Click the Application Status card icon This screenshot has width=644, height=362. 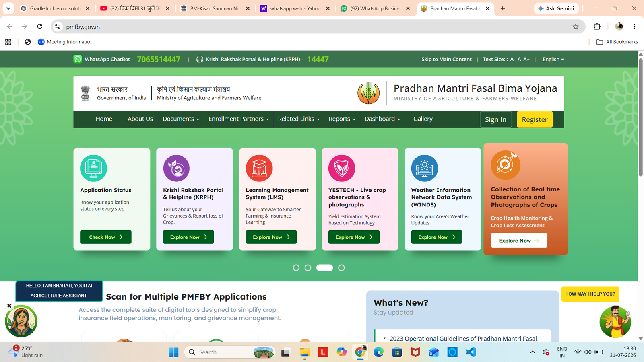(x=93, y=168)
